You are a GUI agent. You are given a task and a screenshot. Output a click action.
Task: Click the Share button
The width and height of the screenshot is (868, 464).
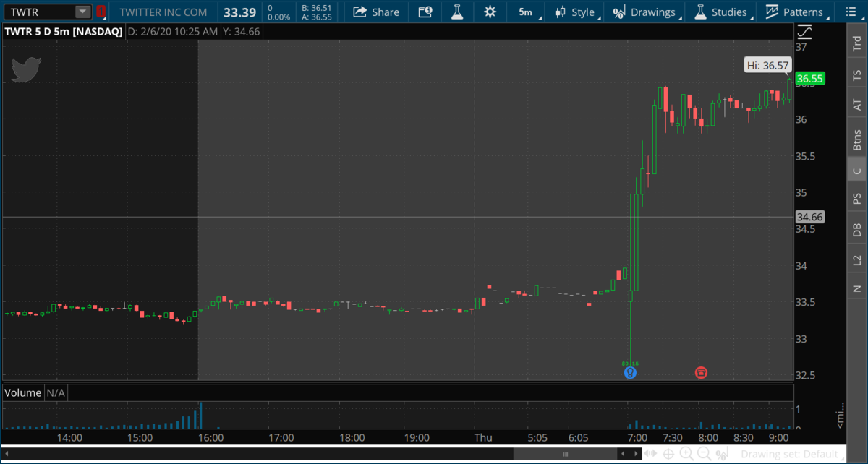click(x=376, y=12)
